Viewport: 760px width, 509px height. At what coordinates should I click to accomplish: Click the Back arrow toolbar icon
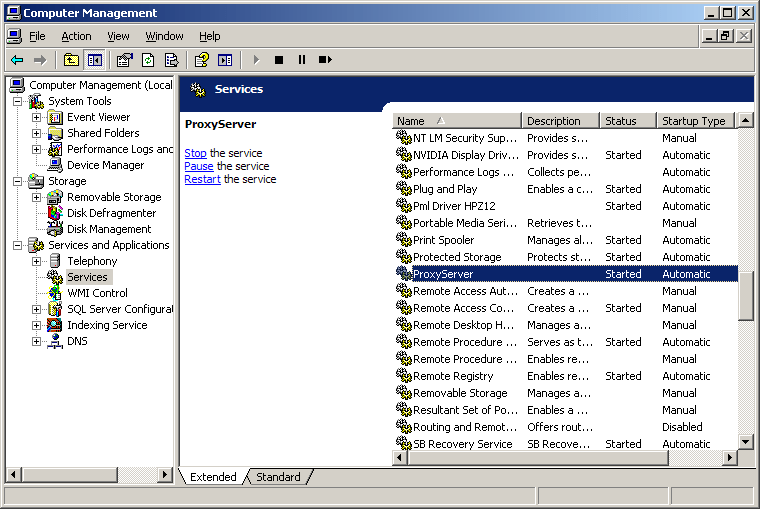tap(17, 60)
